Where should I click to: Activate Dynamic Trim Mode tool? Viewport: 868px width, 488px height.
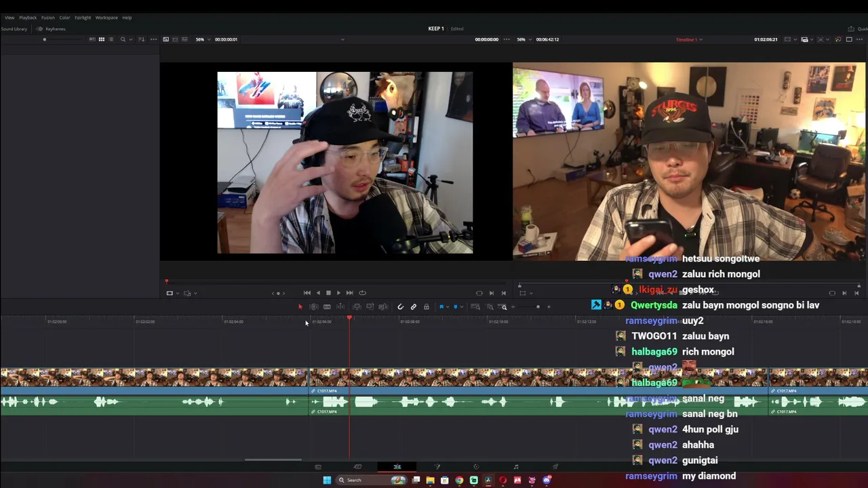327,307
